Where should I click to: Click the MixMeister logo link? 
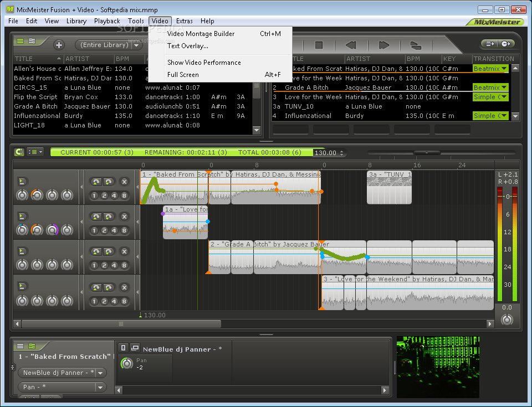click(497, 22)
